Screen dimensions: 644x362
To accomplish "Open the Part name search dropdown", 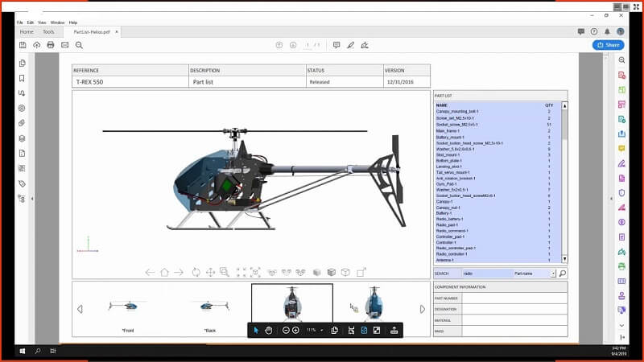I will click(x=553, y=274).
